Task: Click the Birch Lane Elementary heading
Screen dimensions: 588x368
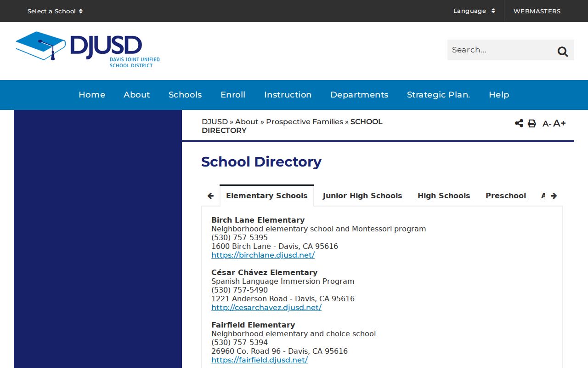Action: click(258, 220)
